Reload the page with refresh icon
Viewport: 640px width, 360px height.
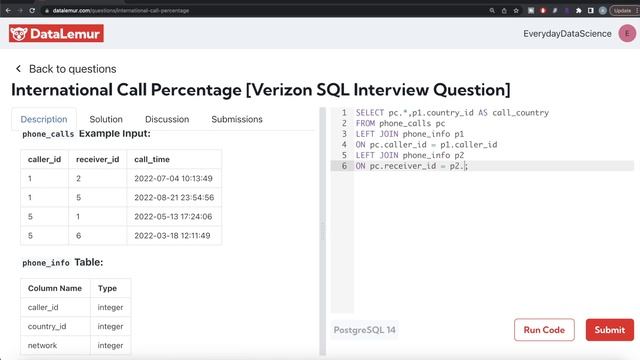pyautogui.click(x=32, y=11)
